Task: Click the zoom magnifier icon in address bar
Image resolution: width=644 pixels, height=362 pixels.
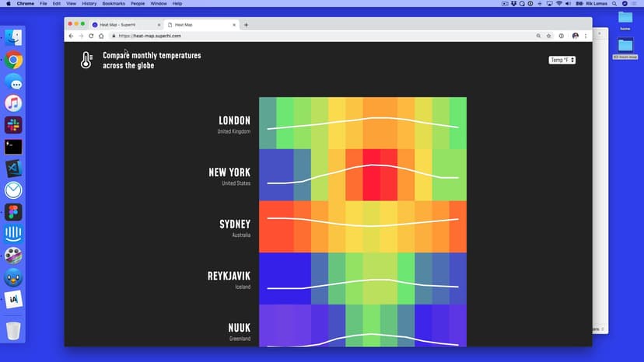Action: [538, 36]
